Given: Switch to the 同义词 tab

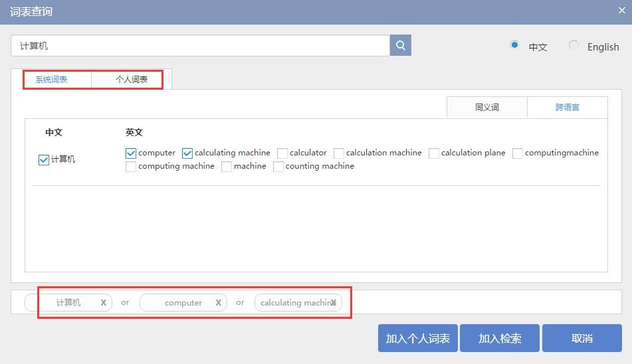Looking at the screenshot, I should tap(486, 107).
